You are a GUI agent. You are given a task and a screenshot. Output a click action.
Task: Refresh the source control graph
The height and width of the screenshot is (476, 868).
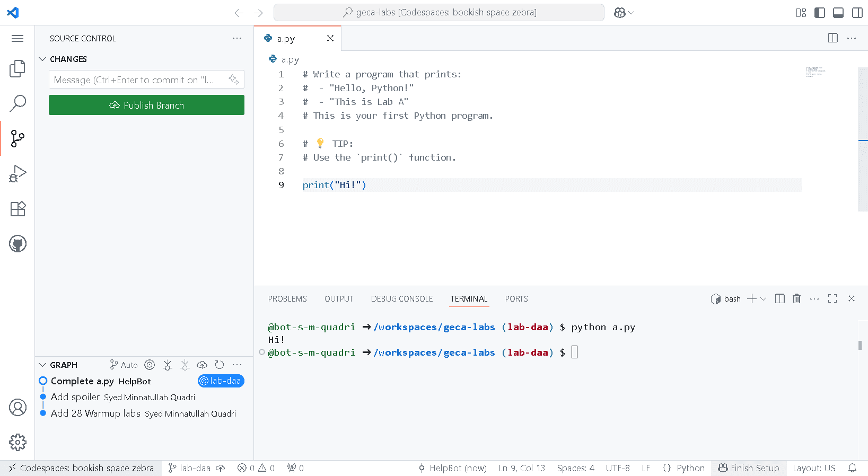tap(220, 365)
